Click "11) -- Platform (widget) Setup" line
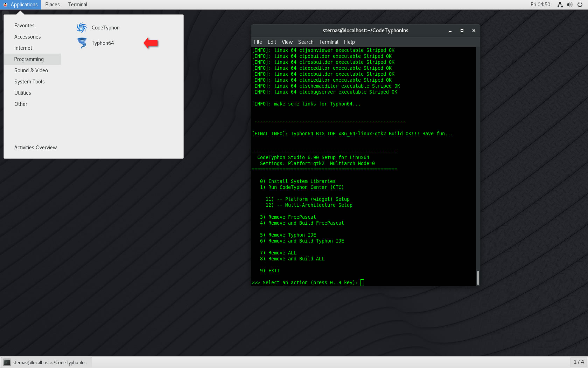This screenshot has height=368, width=588. click(x=307, y=199)
